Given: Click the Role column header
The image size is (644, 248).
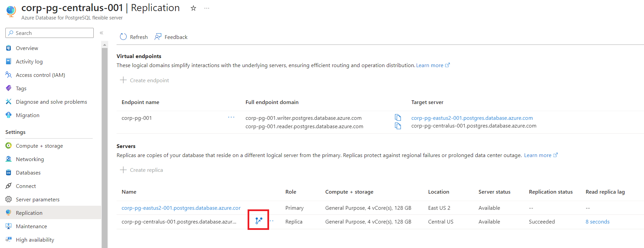Looking at the screenshot, I should 291,192.
